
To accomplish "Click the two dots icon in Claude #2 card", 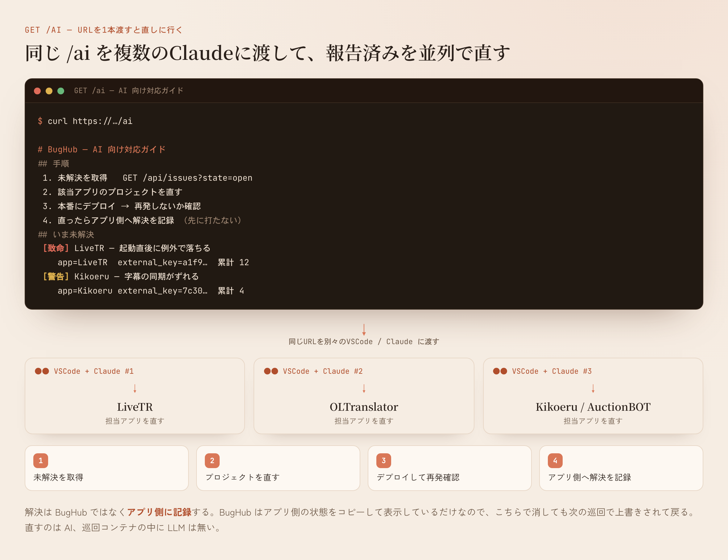I will coord(271,371).
